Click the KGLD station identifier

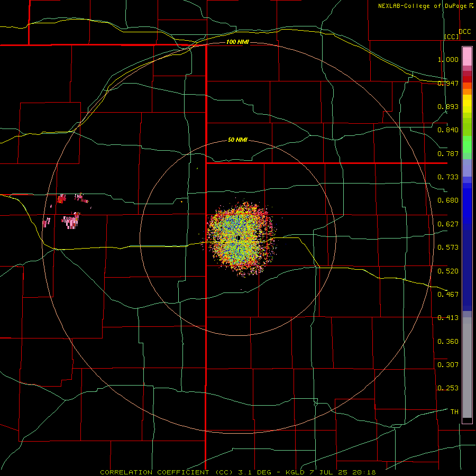coord(296,472)
